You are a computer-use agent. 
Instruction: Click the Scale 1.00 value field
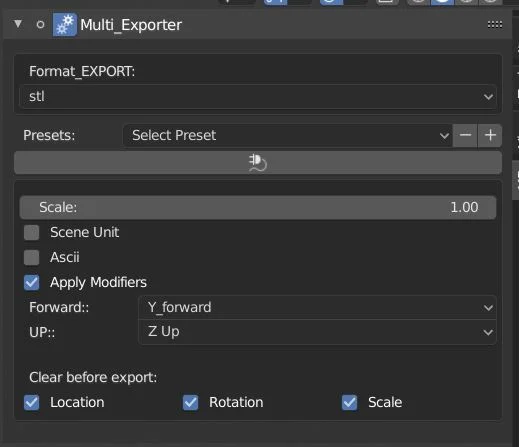(x=258, y=207)
